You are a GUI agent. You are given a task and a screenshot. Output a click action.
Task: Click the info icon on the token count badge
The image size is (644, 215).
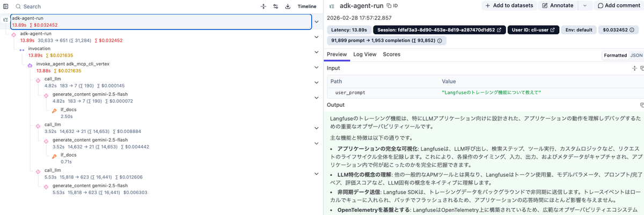(x=440, y=41)
